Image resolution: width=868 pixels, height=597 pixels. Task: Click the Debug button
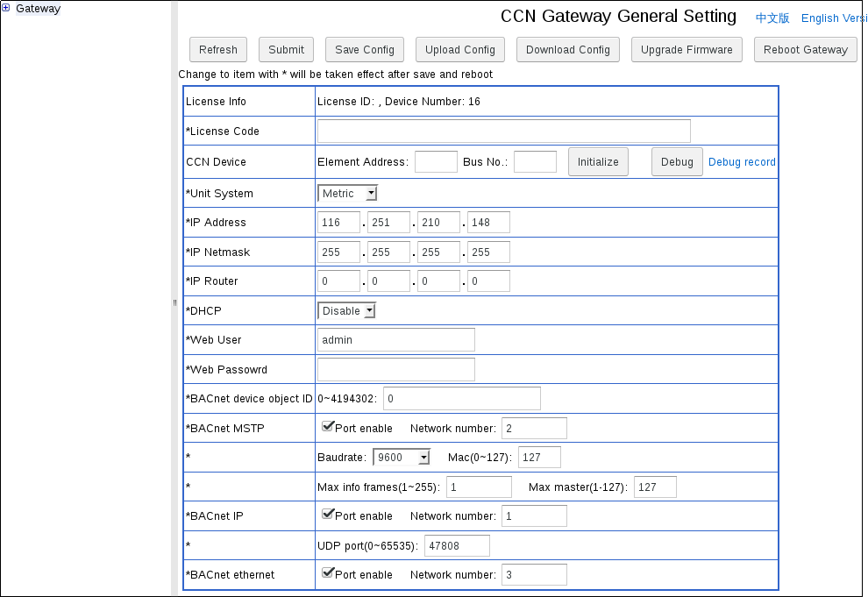[677, 161]
